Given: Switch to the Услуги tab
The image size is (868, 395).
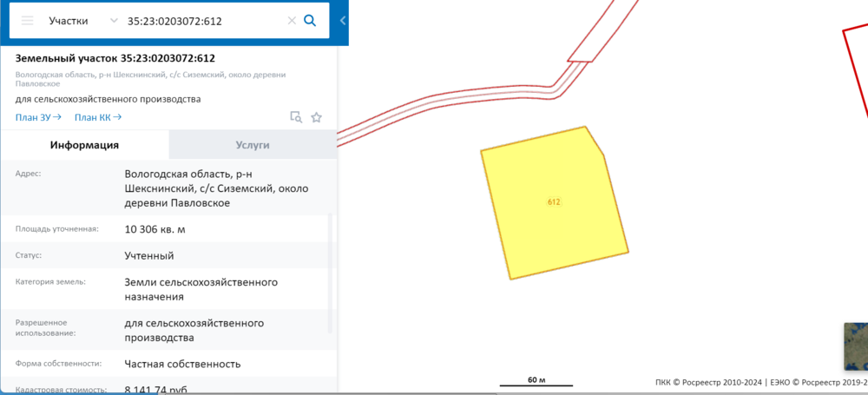Looking at the screenshot, I should [253, 145].
